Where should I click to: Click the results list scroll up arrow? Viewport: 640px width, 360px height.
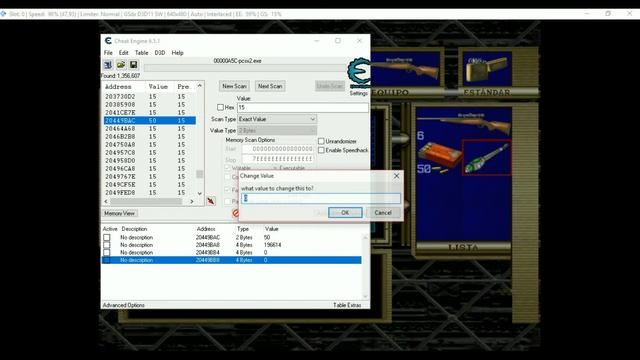point(200,86)
